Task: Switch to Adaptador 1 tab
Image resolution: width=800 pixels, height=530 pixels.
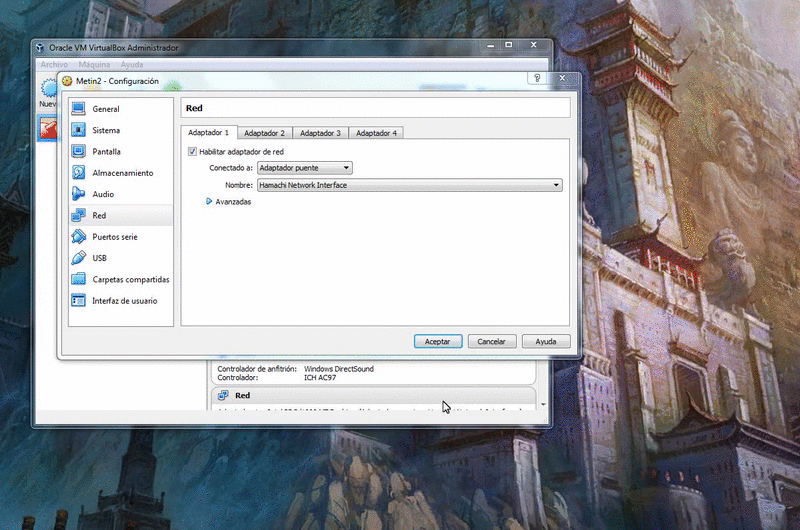Action: (x=209, y=133)
